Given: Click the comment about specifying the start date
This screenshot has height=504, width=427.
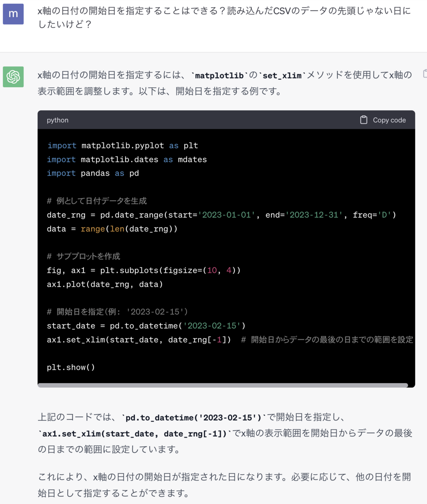Looking at the screenshot, I should (x=118, y=311).
